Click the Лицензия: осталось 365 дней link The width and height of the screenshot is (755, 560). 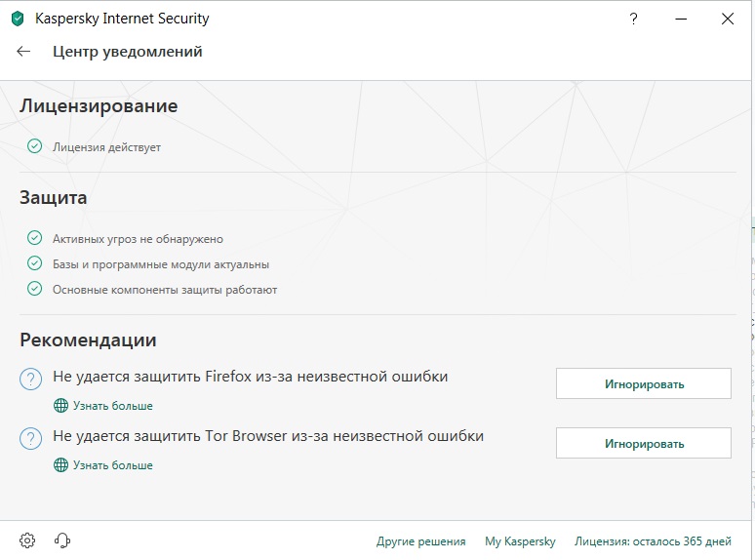[652, 541]
